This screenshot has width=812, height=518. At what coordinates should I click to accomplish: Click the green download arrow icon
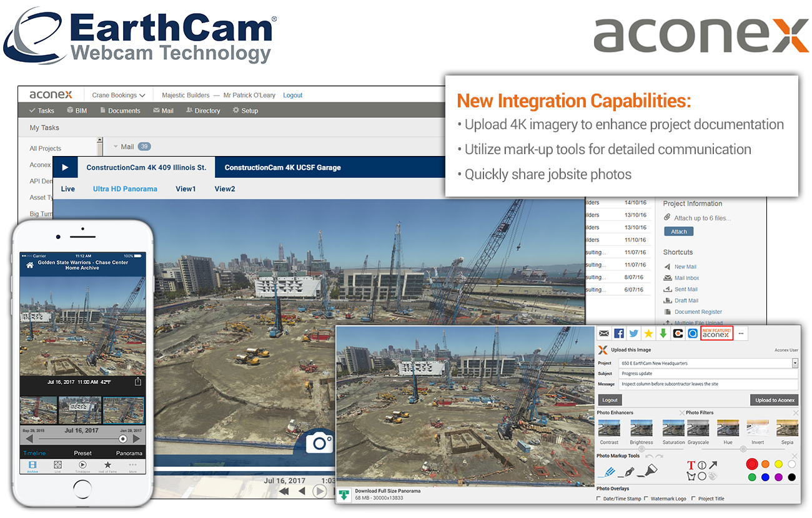pos(663,333)
